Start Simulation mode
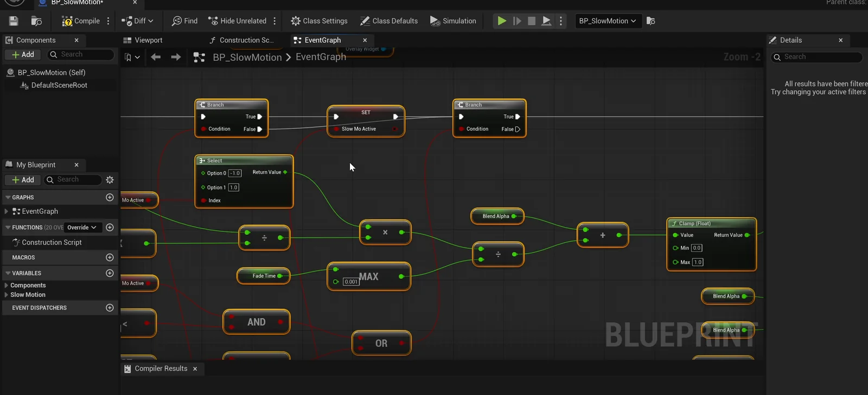Screen dimensions: 868x395 [x=453, y=21]
